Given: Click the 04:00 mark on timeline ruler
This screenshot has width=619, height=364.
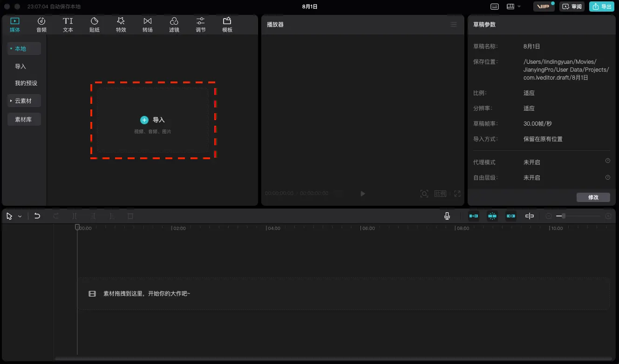Looking at the screenshot, I should [273, 229].
